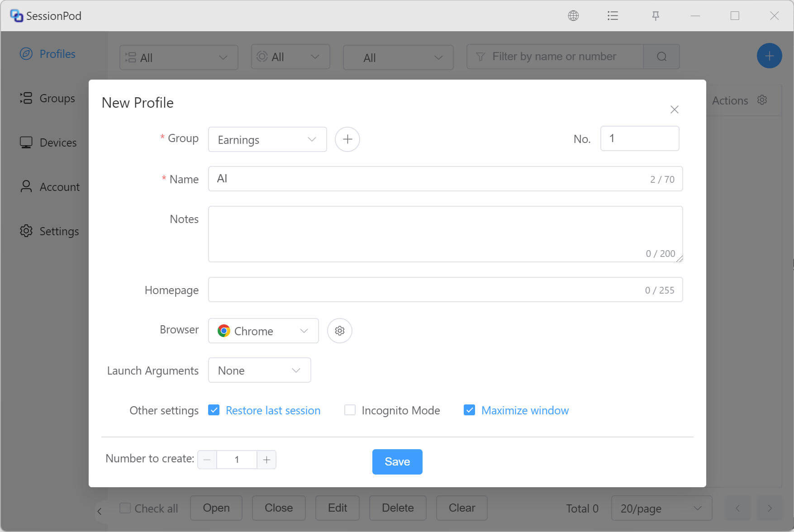Click the Delete button in bottom bar

(398, 508)
